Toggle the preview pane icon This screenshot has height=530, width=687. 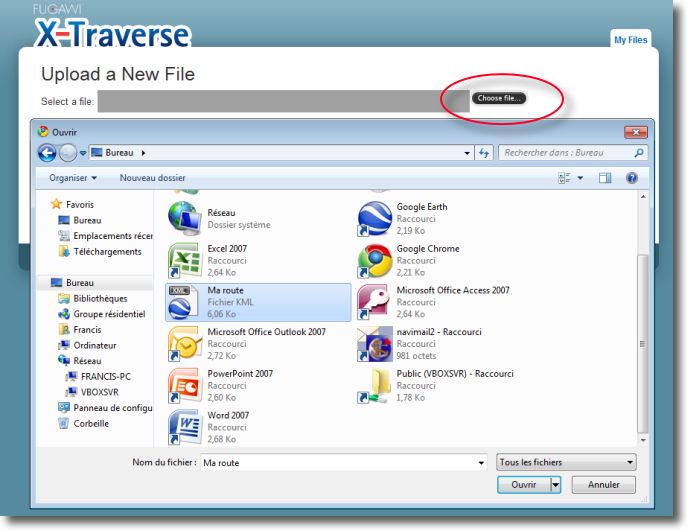pos(605,178)
